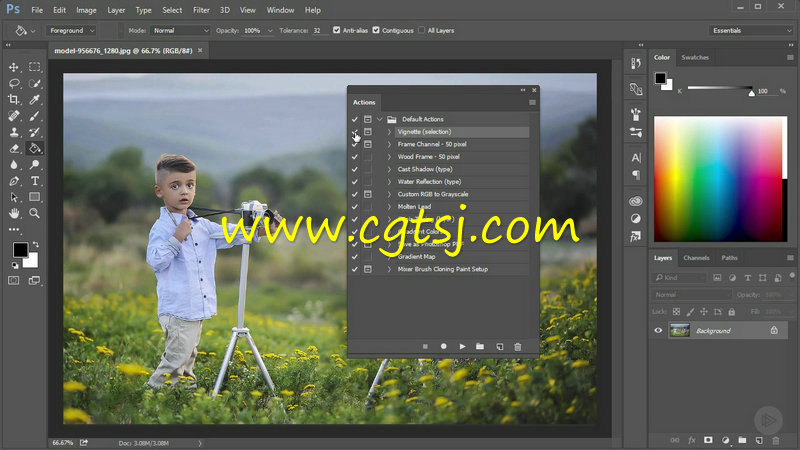Select the Spot Healing Brush tool
The image size is (800, 450).
click(x=14, y=116)
